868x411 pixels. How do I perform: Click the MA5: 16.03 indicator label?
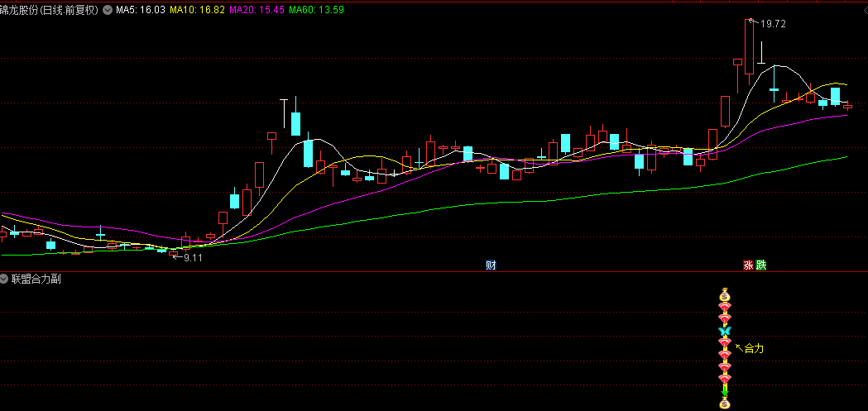[141, 10]
